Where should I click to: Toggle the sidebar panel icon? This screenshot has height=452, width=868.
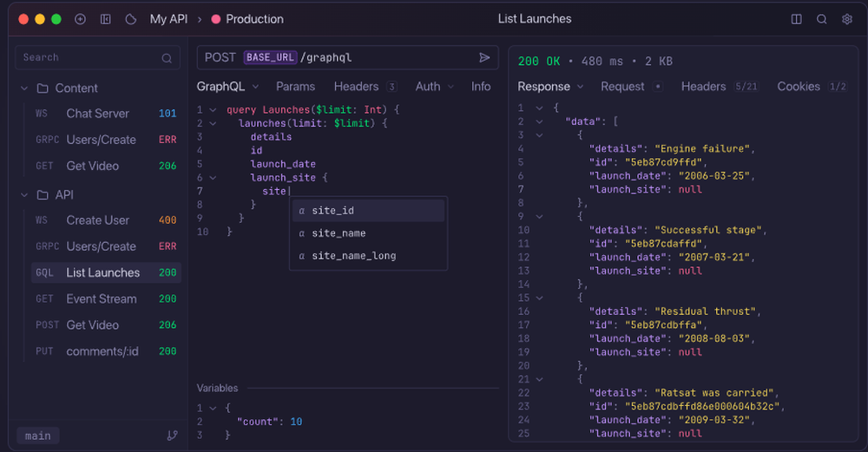(106, 19)
